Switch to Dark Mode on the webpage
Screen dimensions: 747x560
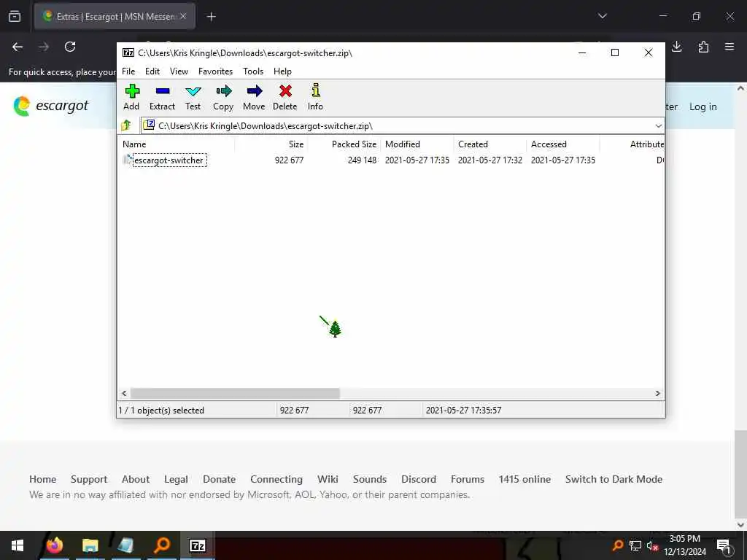pos(614,479)
